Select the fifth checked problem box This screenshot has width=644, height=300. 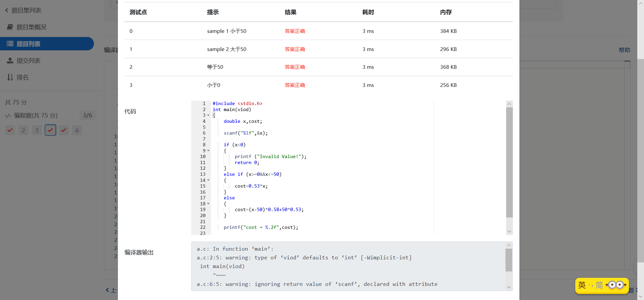tap(64, 130)
